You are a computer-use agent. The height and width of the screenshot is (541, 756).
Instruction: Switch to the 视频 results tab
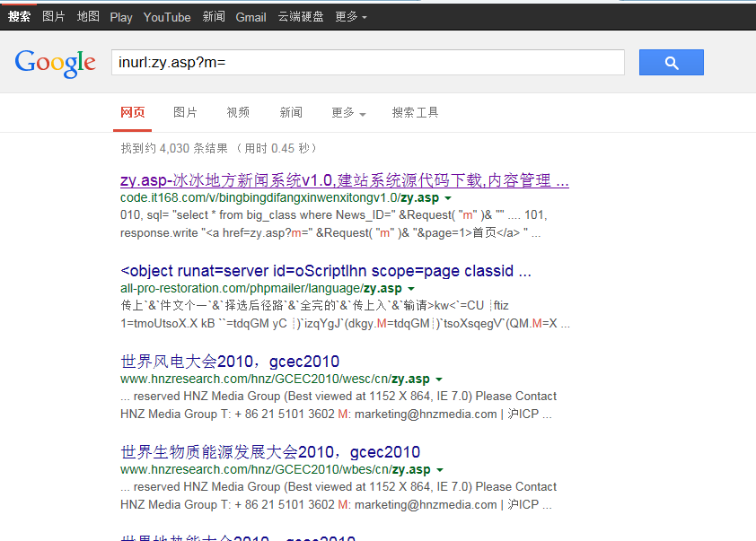pos(238,113)
